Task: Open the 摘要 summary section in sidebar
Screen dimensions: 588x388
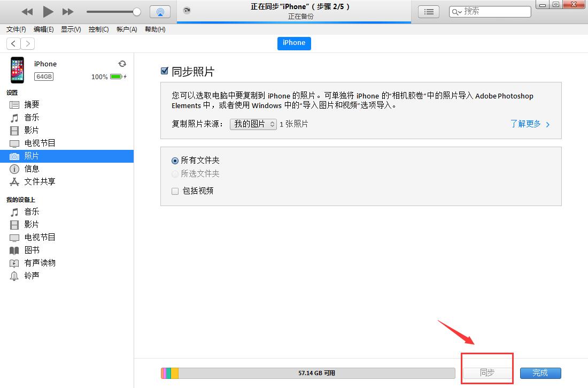Action: click(31, 104)
